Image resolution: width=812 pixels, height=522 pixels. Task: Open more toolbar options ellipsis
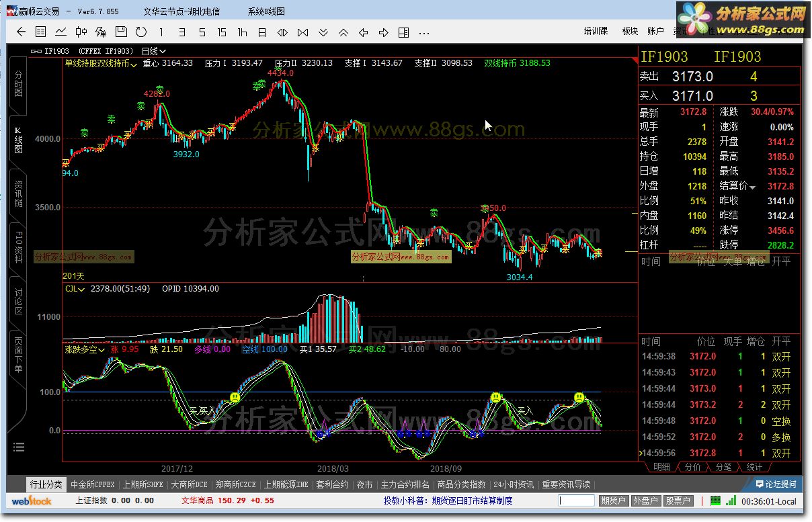click(x=424, y=32)
